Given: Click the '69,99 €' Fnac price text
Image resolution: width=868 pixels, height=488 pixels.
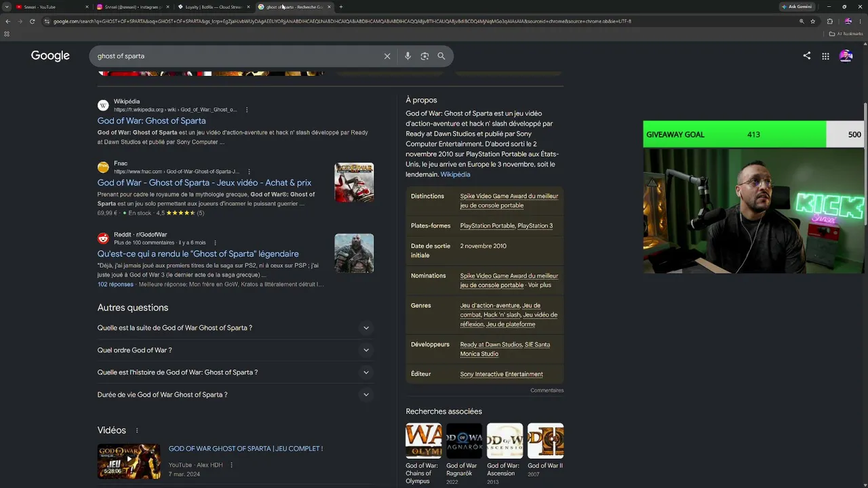Looking at the screenshot, I should [x=107, y=213].
